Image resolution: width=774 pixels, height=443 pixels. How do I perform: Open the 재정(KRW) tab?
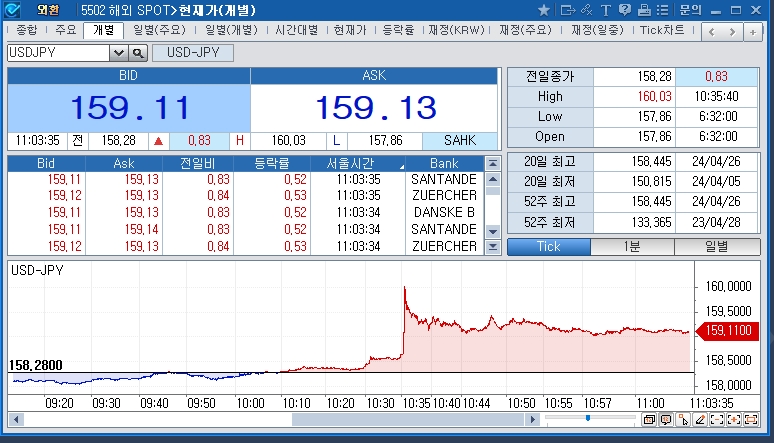point(456,30)
